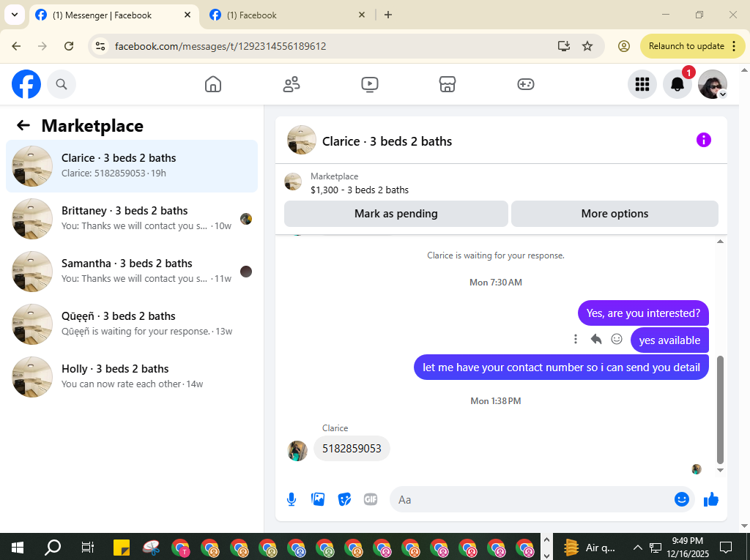Open the grid Menu icon
The height and width of the screenshot is (560, 750).
[x=642, y=84]
